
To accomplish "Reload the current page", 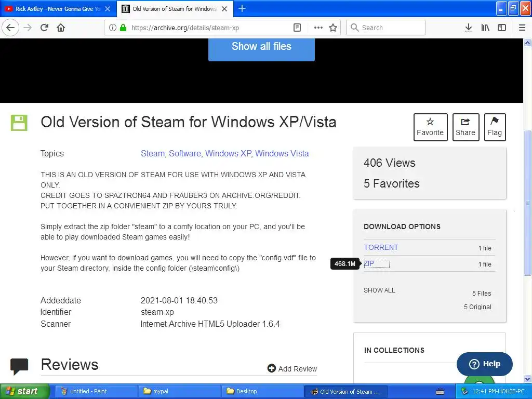I will pos(45,28).
